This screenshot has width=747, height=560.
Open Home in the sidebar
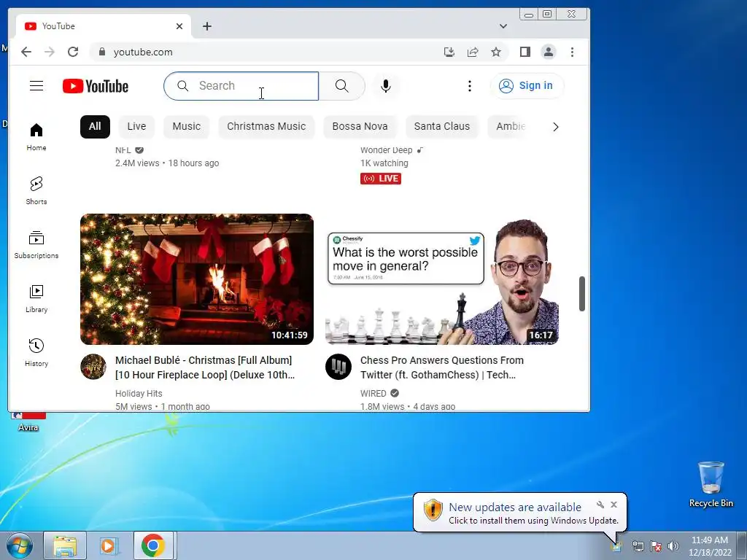(x=36, y=137)
